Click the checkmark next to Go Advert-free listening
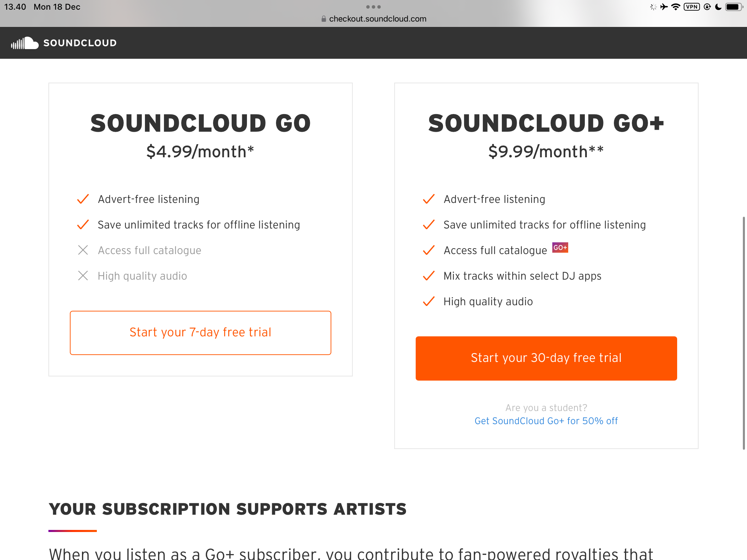Screen dimensions: 747x560 point(83,199)
